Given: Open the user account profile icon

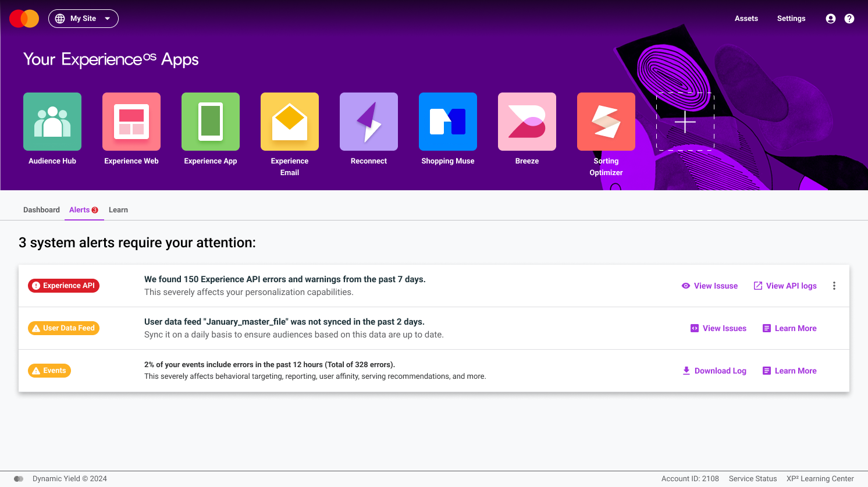Looking at the screenshot, I should [x=831, y=19].
